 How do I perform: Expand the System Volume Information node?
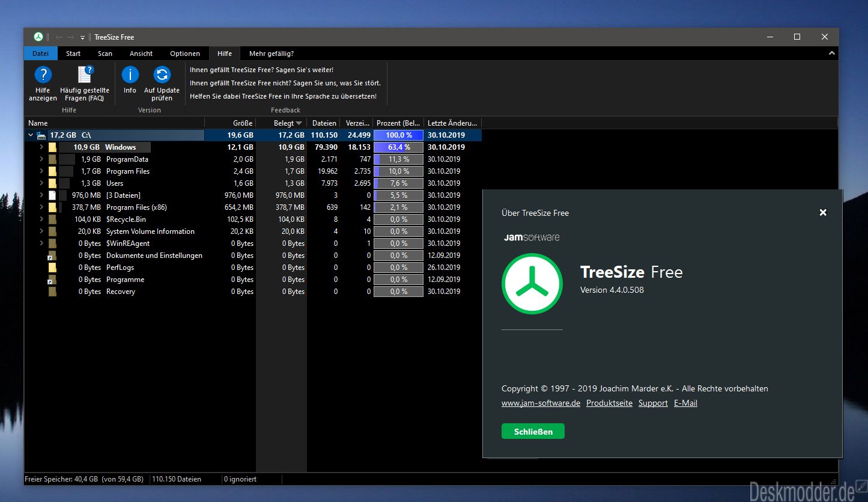tap(41, 231)
